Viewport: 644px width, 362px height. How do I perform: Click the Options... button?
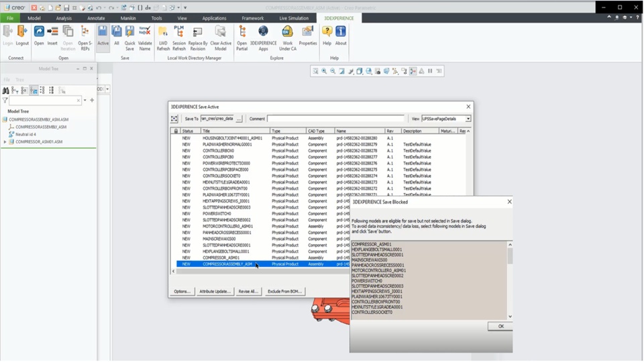[182, 292]
